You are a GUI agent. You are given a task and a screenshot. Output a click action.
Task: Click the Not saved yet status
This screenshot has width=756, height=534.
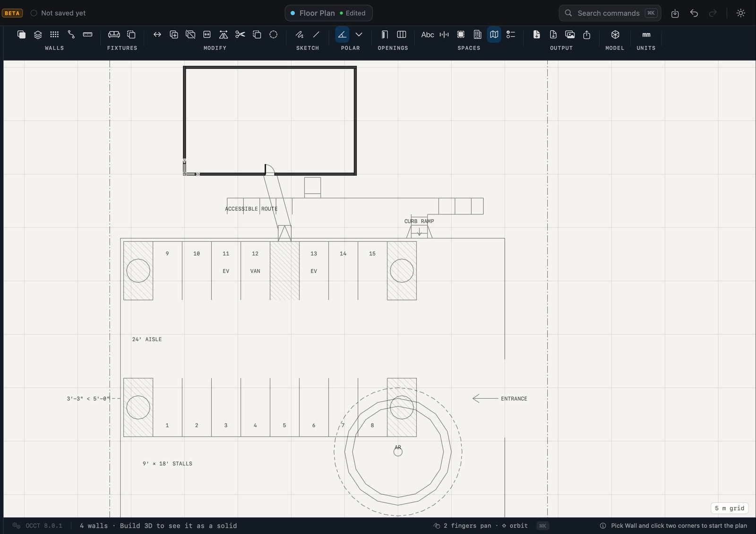58,13
